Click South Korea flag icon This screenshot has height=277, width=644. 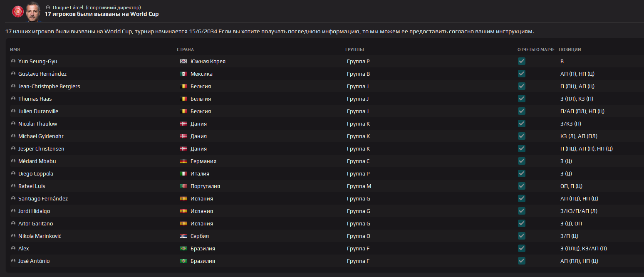click(183, 62)
